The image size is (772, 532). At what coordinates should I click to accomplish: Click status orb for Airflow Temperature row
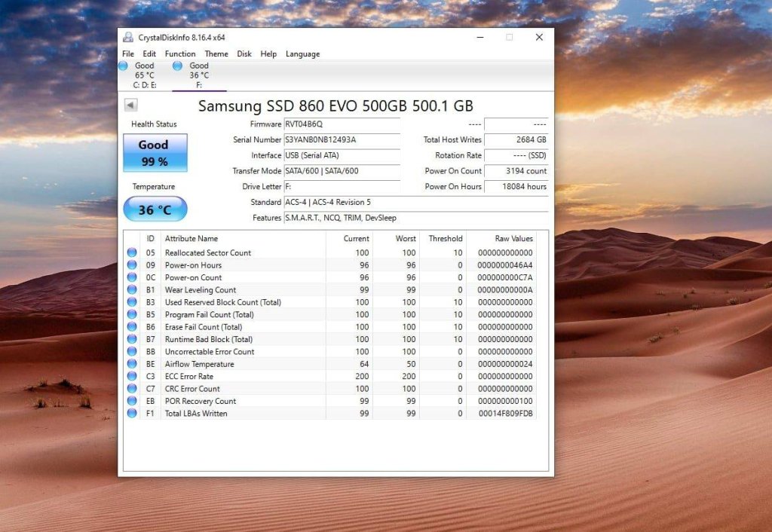tap(132, 364)
